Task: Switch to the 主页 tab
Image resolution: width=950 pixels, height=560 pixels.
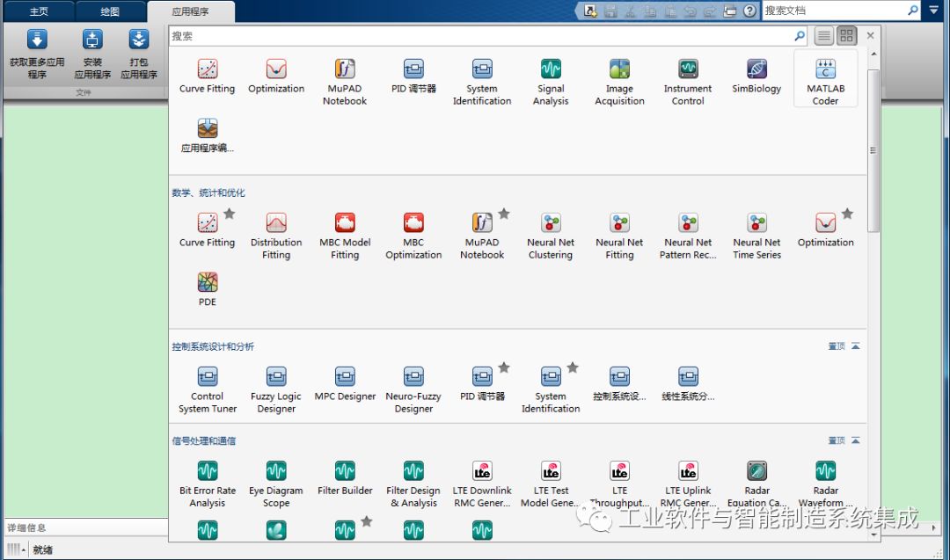Action: [x=39, y=11]
